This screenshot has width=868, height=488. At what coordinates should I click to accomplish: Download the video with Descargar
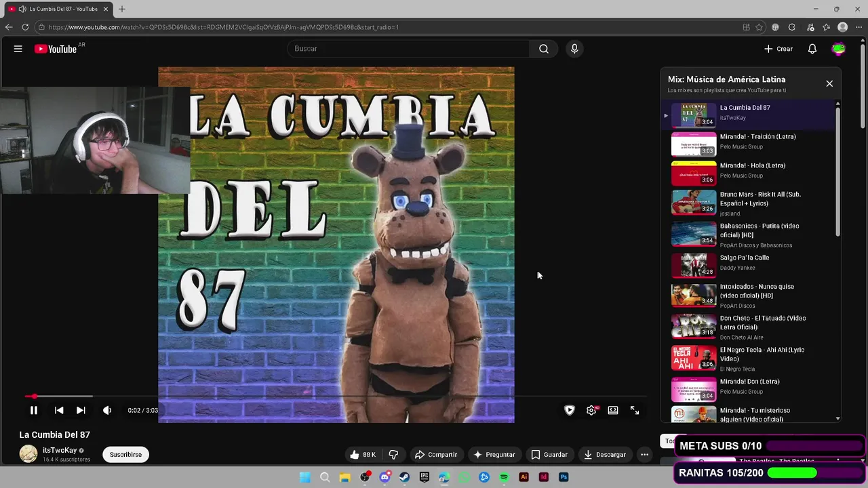[x=605, y=455]
